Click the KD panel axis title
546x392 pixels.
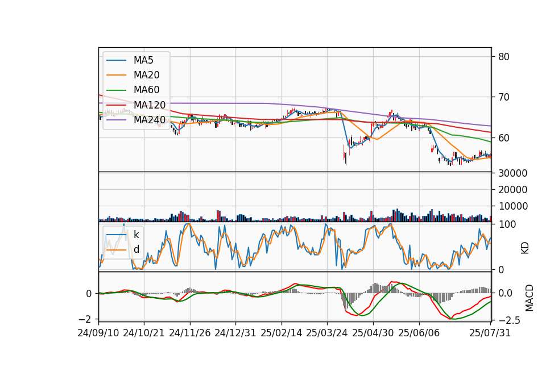point(525,248)
